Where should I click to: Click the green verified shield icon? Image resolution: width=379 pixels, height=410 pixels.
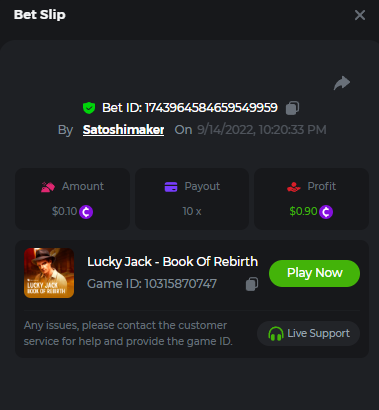click(x=89, y=108)
